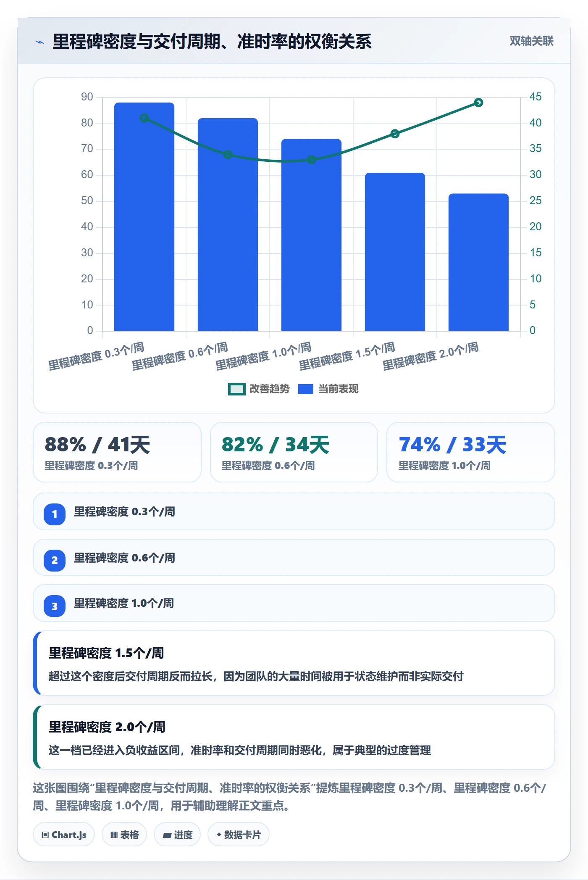Open the 82% / 34天 data card
The width and height of the screenshot is (588, 880).
[x=294, y=452]
